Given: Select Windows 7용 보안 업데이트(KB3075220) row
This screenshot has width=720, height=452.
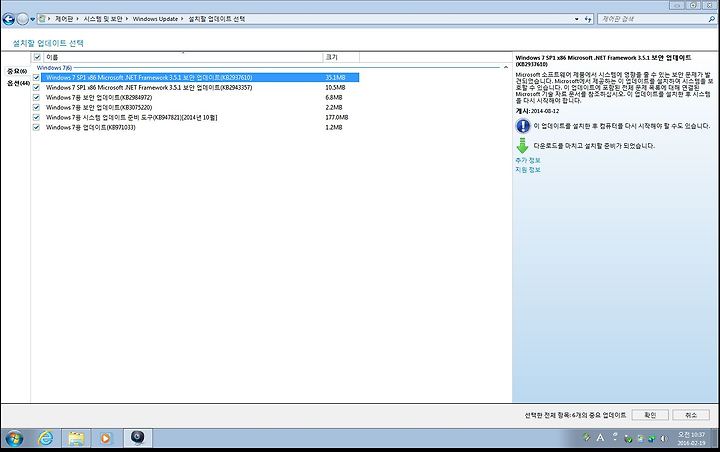Looking at the screenshot, I should pyautogui.click(x=200, y=107).
